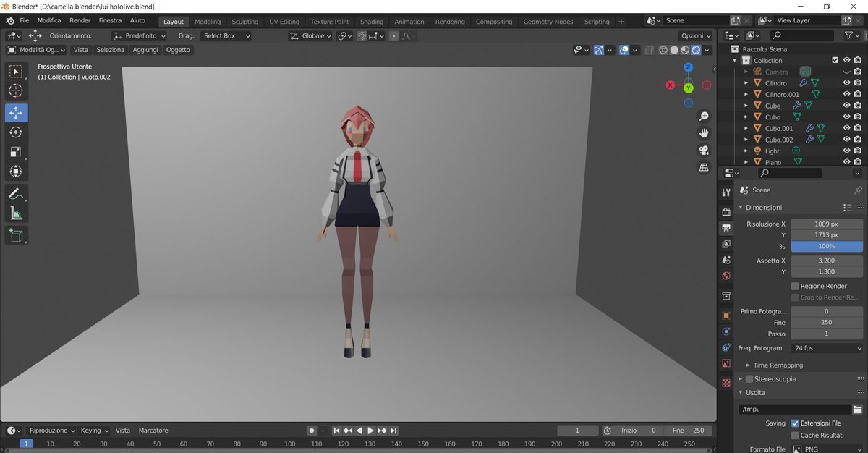Open the Opzioni dropdown
Image resolution: width=868 pixels, height=453 pixels.
tap(696, 35)
